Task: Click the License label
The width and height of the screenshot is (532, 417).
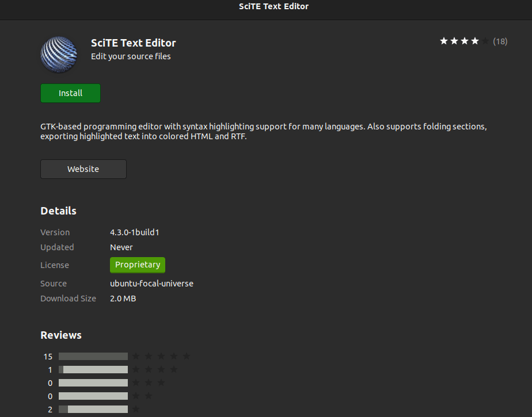Action: pos(55,265)
